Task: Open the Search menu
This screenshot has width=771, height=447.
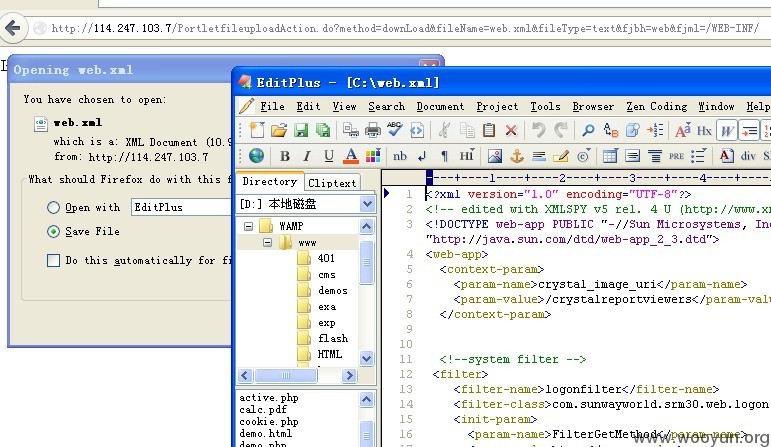Action: pyautogui.click(x=386, y=106)
